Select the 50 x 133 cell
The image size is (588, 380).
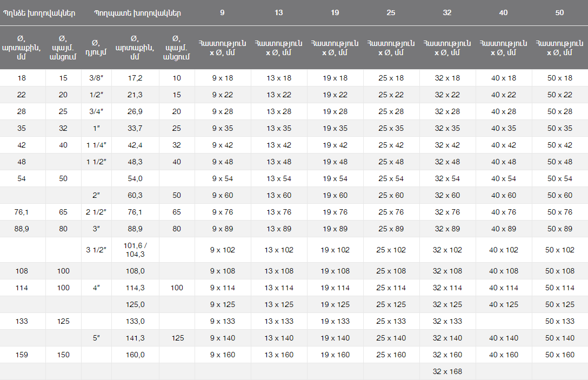click(x=560, y=321)
